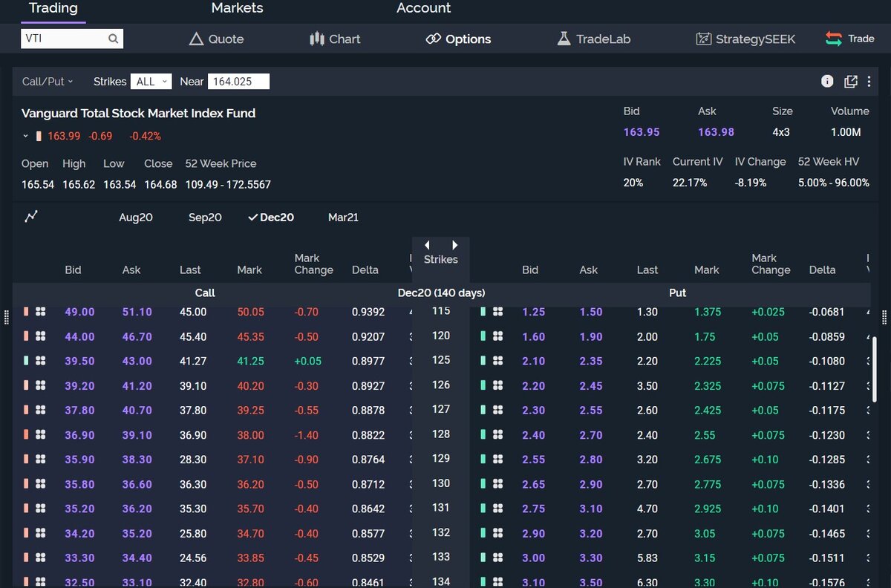Click the Call section header
This screenshot has height=588, width=891.
(x=205, y=293)
